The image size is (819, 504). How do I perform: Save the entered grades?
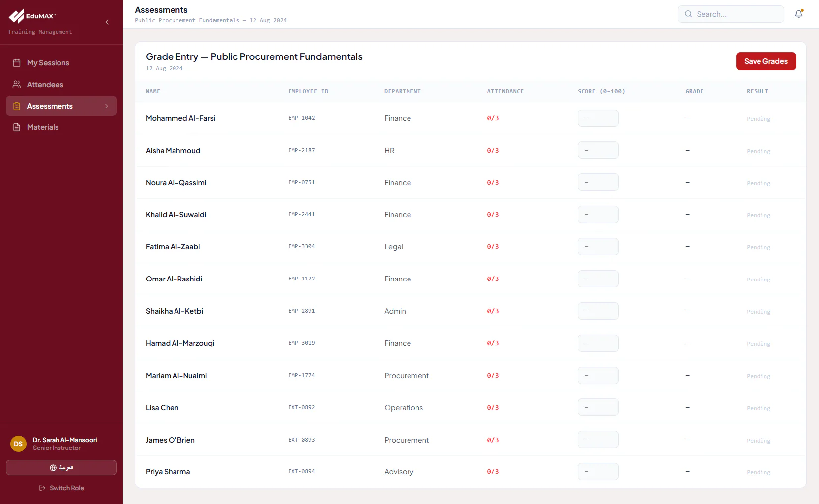coord(766,61)
